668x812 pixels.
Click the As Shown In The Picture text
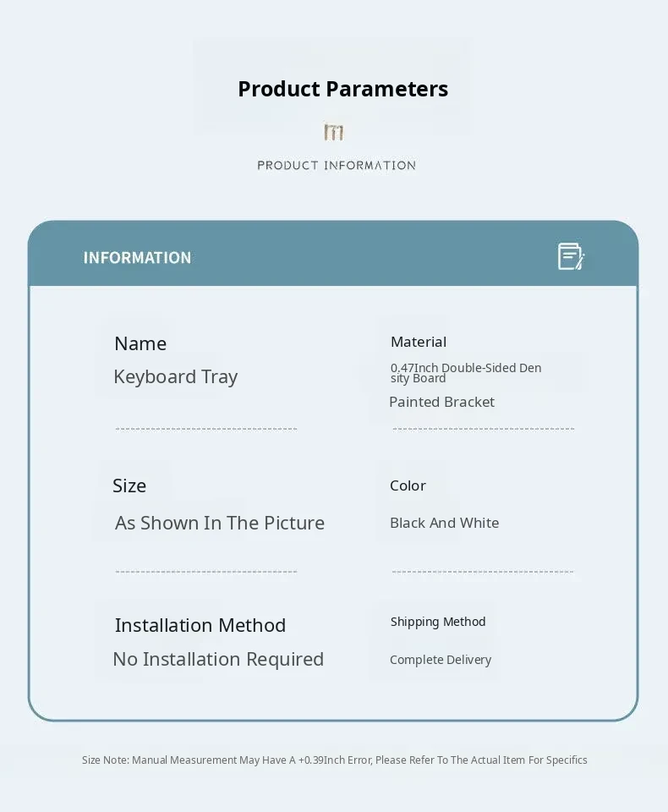[x=220, y=523]
